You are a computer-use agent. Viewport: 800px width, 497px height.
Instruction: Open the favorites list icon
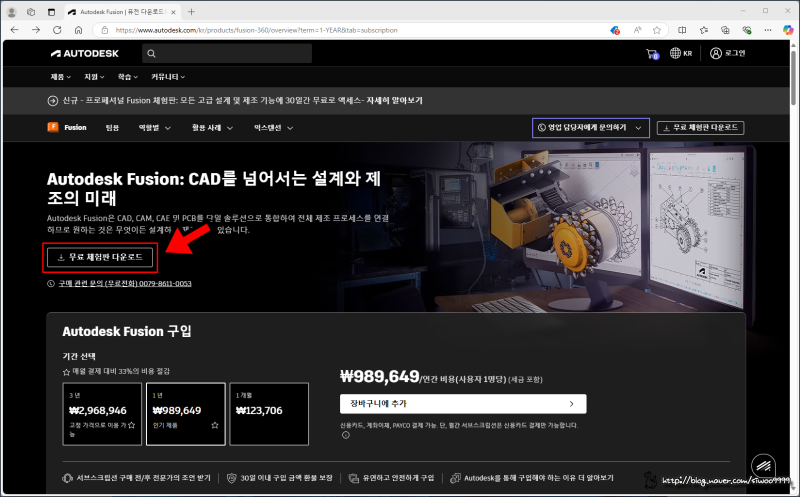tap(704, 30)
